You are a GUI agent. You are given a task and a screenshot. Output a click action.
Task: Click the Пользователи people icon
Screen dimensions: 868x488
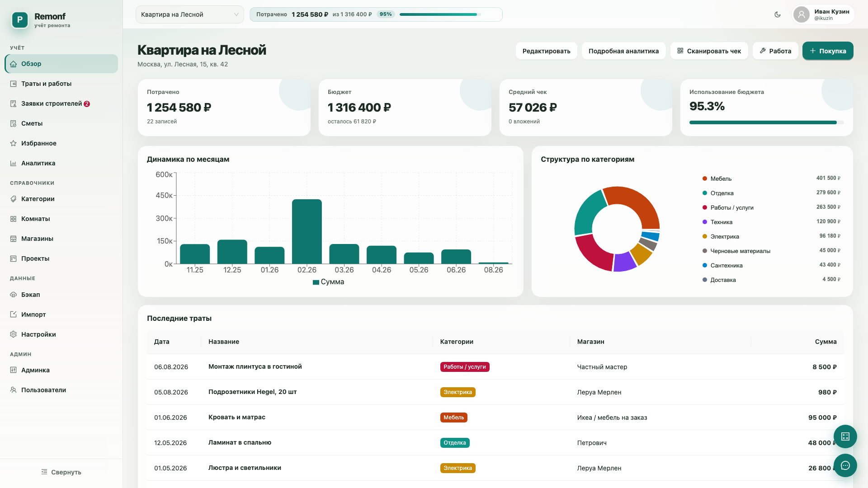click(x=14, y=390)
